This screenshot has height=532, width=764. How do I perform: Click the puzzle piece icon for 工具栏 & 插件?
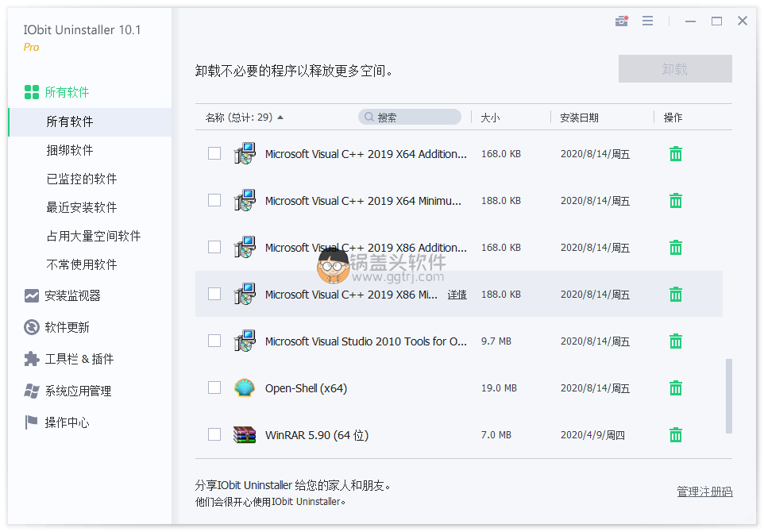click(32, 359)
